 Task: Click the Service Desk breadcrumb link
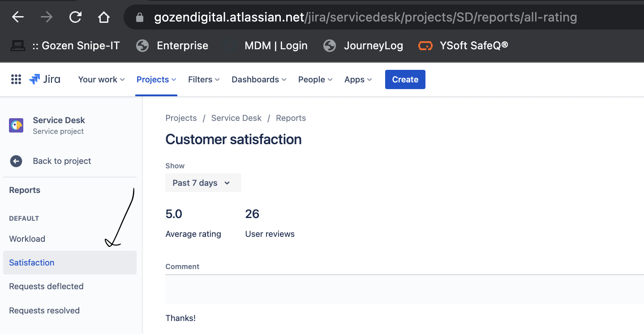pos(236,118)
